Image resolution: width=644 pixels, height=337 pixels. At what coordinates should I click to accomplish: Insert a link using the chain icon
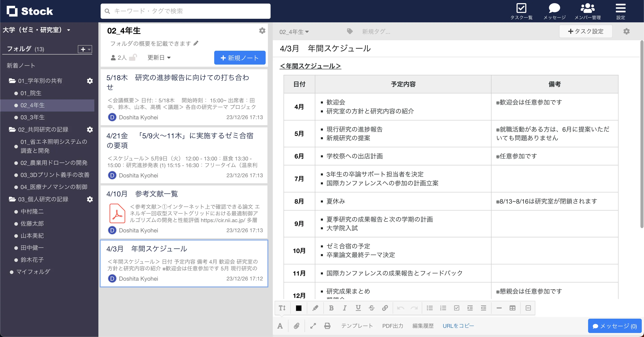coord(385,308)
